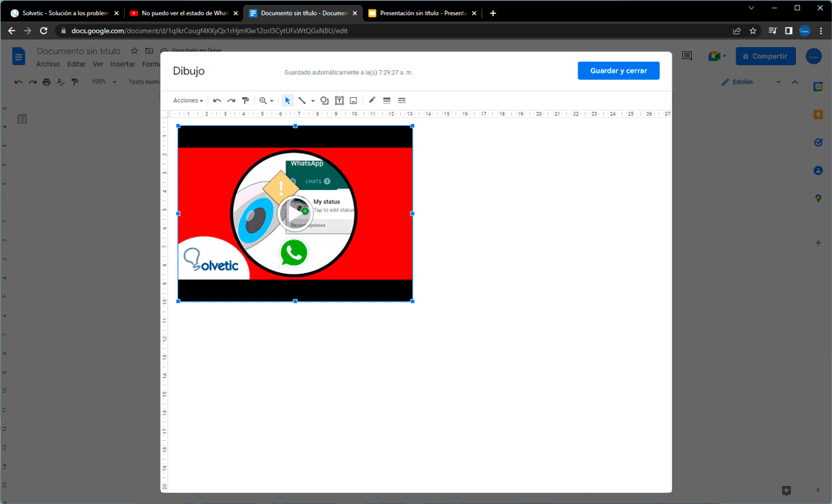
Task: Open border color pencil tool
Action: (x=372, y=101)
